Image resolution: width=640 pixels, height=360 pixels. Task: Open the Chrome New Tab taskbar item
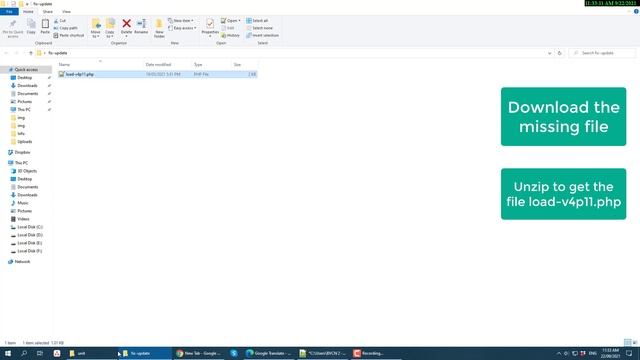click(198, 353)
